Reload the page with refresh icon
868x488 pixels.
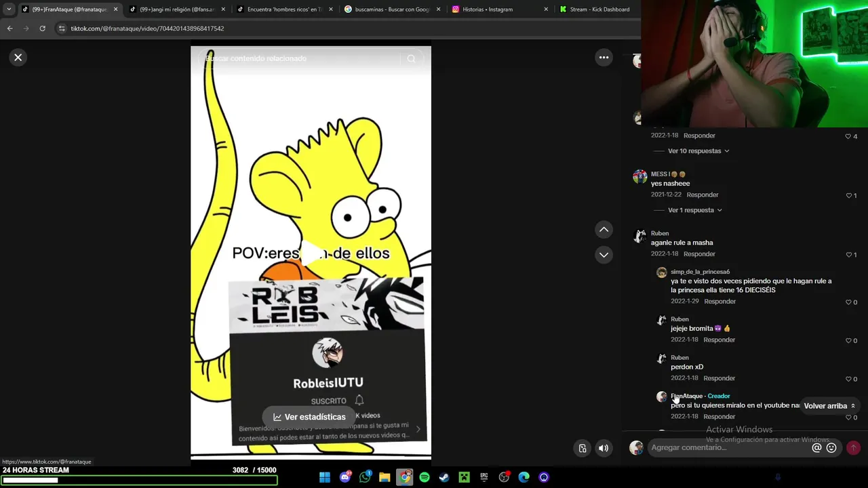pos(42,28)
